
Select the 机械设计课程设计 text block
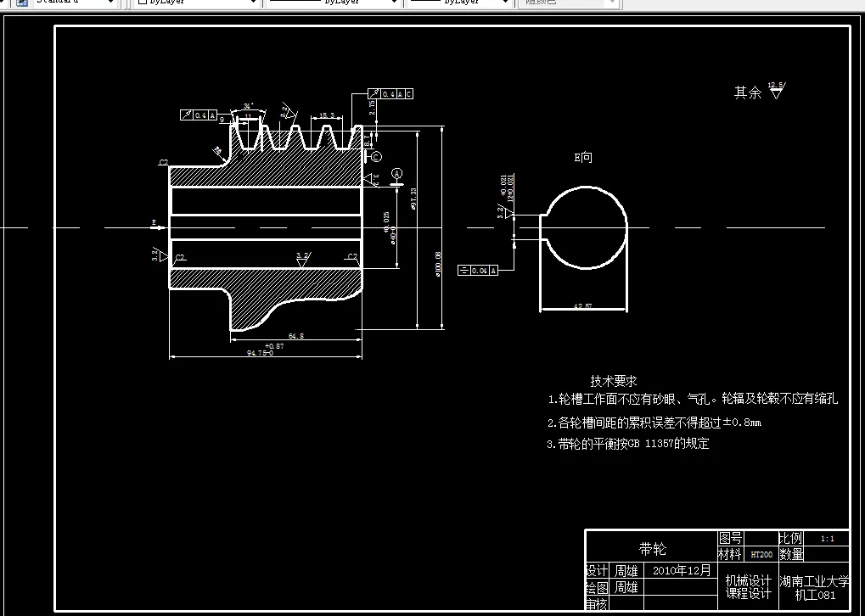click(x=748, y=587)
